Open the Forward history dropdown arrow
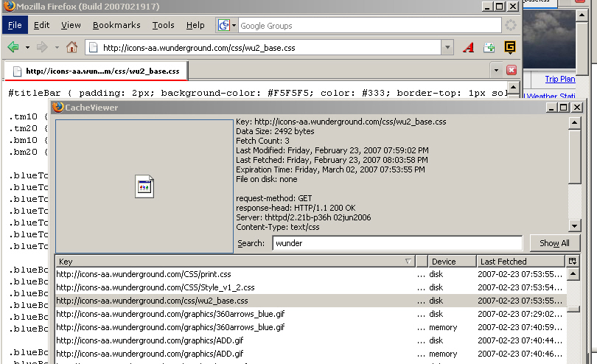Viewport: 597px width, 364px height. tap(57, 48)
